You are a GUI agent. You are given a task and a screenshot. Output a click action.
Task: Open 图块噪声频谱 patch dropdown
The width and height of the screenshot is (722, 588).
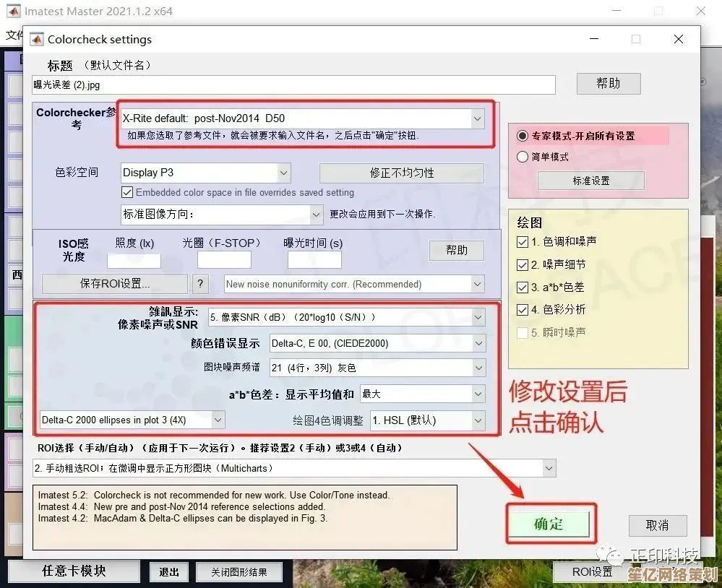pos(377,368)
